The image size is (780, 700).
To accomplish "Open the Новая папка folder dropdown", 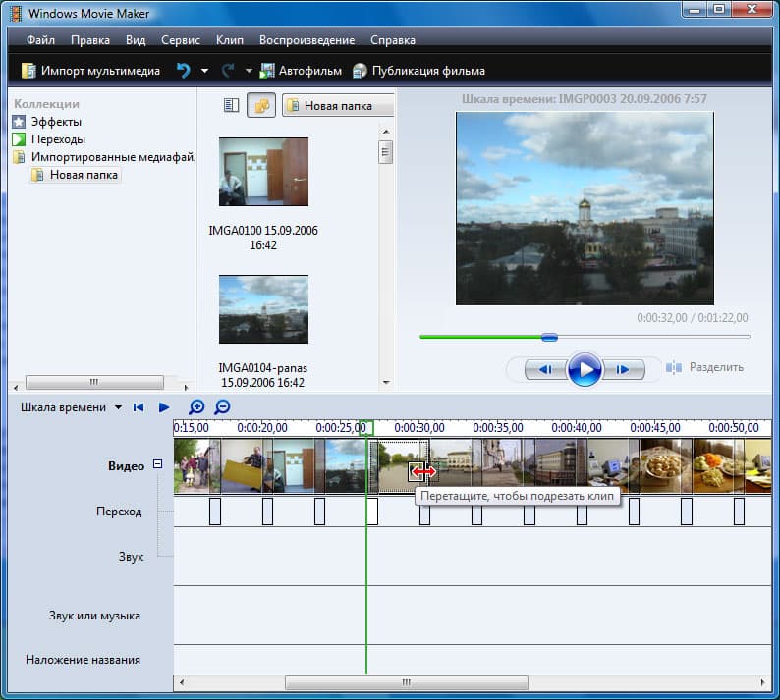I will pyautogui.click(x=338, y=106).
